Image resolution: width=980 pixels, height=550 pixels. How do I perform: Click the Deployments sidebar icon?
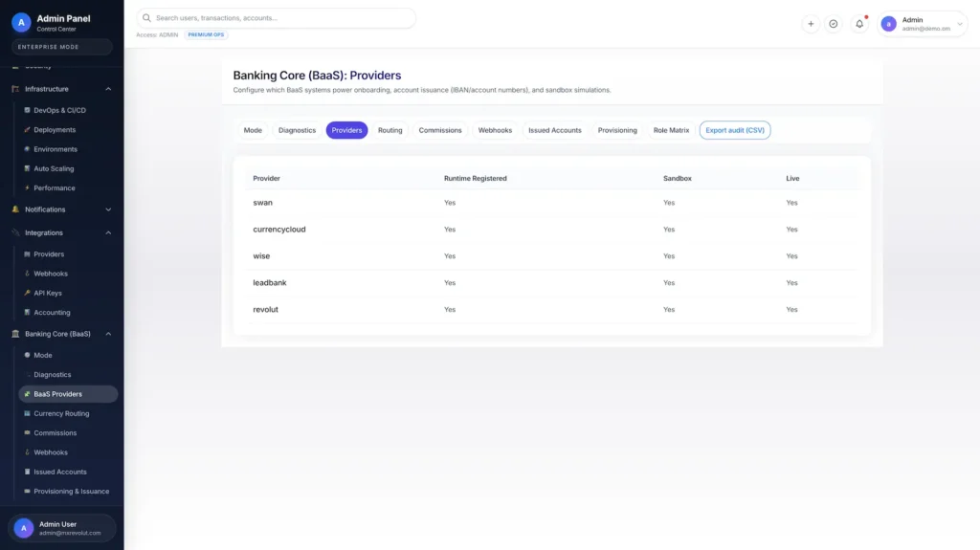(x=27, y=129)
